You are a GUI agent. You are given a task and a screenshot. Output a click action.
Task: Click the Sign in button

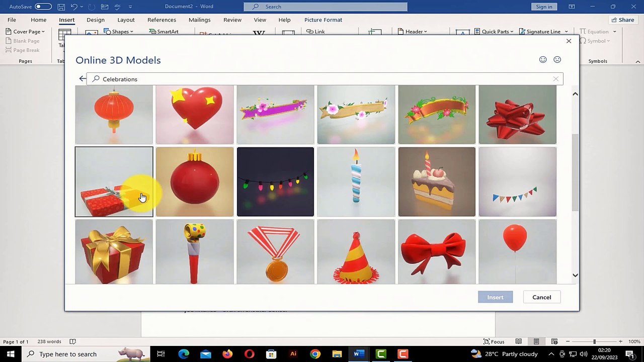coord(544,7)
